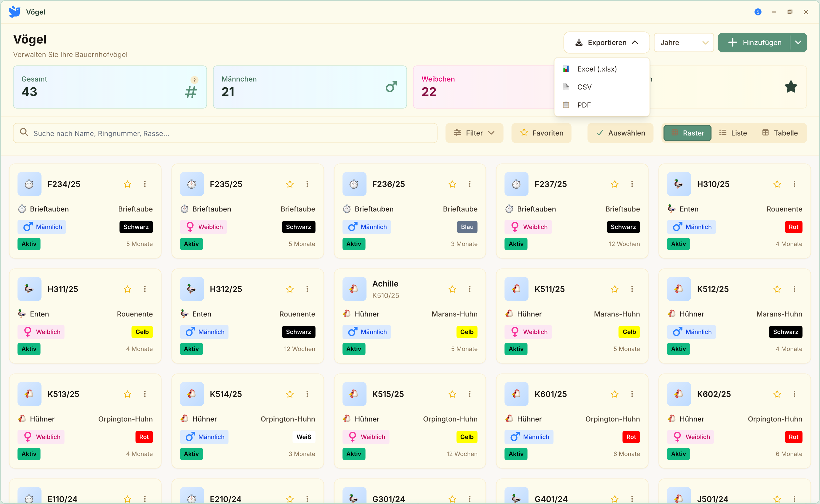Toggle favorite star on K515/25
The image size is (820, 504).
pyautogui.click(x=452, y=394)
